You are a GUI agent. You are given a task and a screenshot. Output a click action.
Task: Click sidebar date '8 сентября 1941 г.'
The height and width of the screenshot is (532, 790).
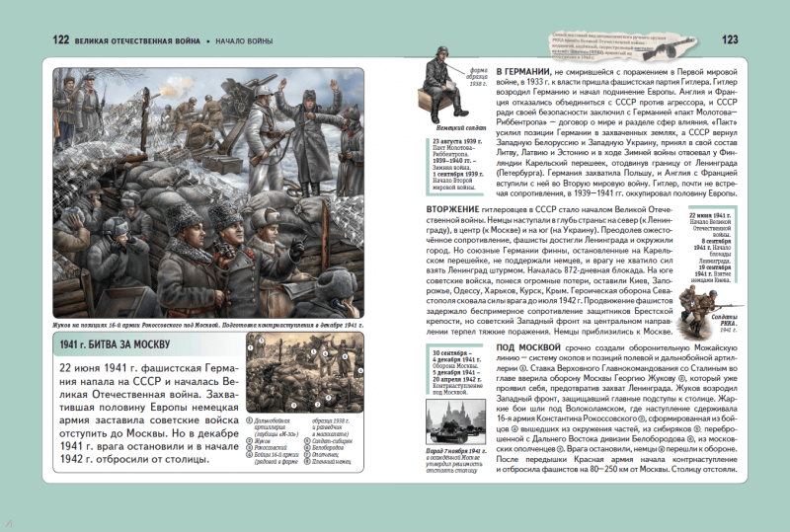point(713,245)
